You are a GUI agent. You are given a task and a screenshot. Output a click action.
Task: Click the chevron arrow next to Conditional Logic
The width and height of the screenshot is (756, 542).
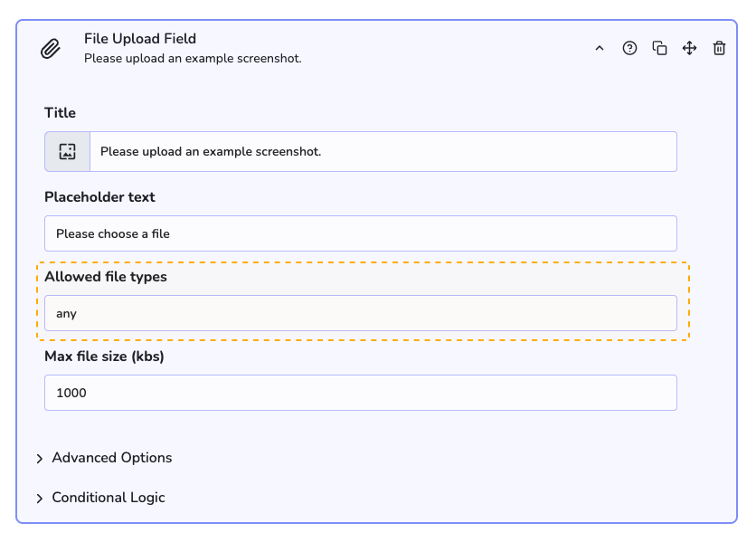(x=40, y=499)
